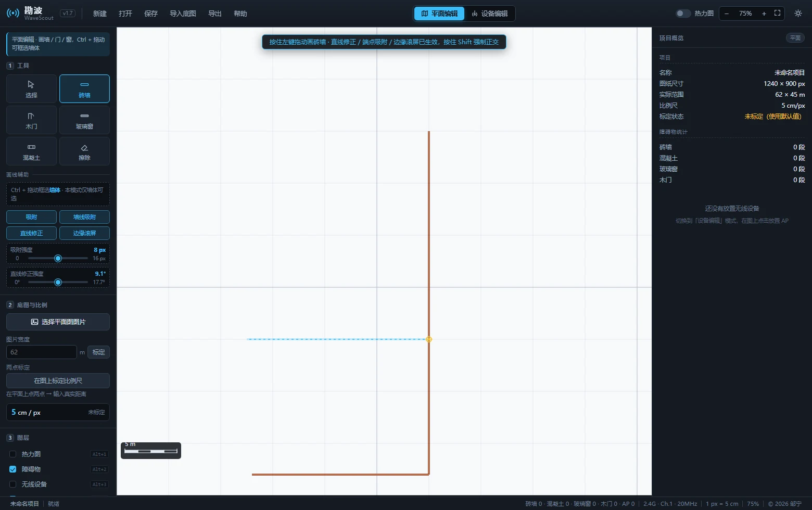Adjust the 吸附强度 slider
The width and height of the screenshot is (812, 510).
point(58,258)
